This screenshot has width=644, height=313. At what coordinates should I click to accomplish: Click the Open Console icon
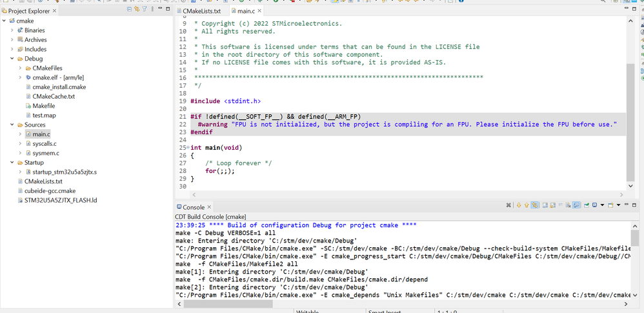[x=610, y=205]
